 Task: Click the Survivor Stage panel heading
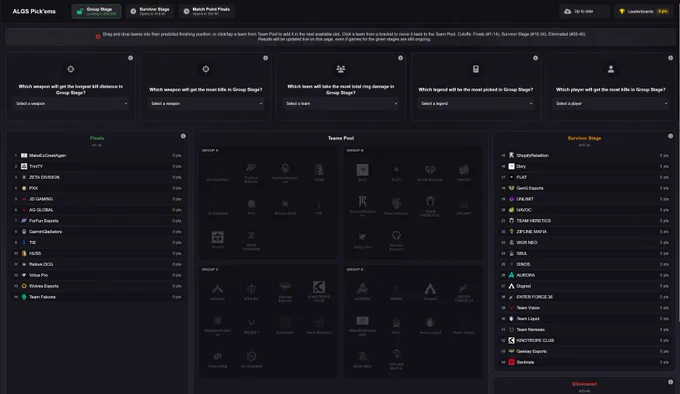[584, 138]
